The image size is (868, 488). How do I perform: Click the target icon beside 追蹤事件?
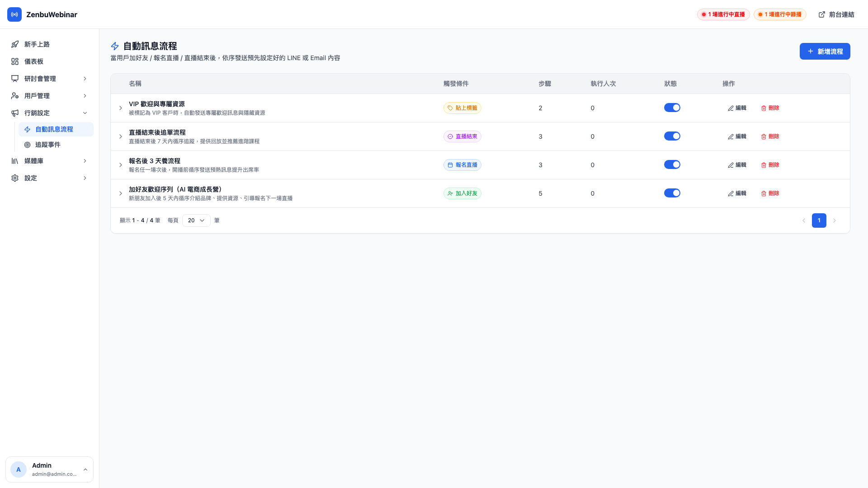point(28,145)
